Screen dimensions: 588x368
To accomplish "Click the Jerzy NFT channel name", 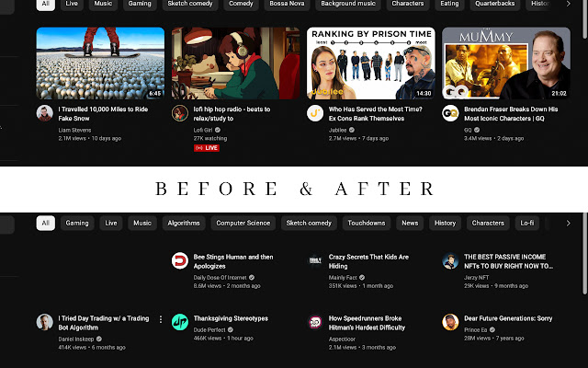I will pos(476,278).
